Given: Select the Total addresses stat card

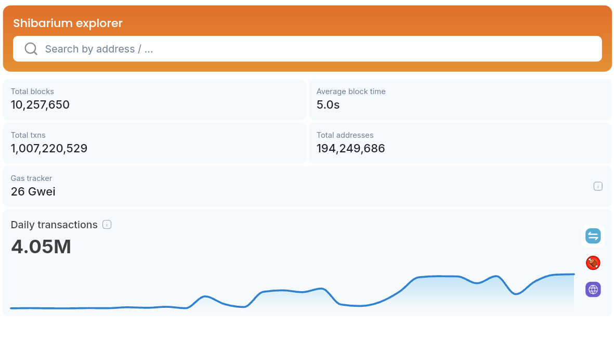Looking at the screenshot, I should pos(460,142).
